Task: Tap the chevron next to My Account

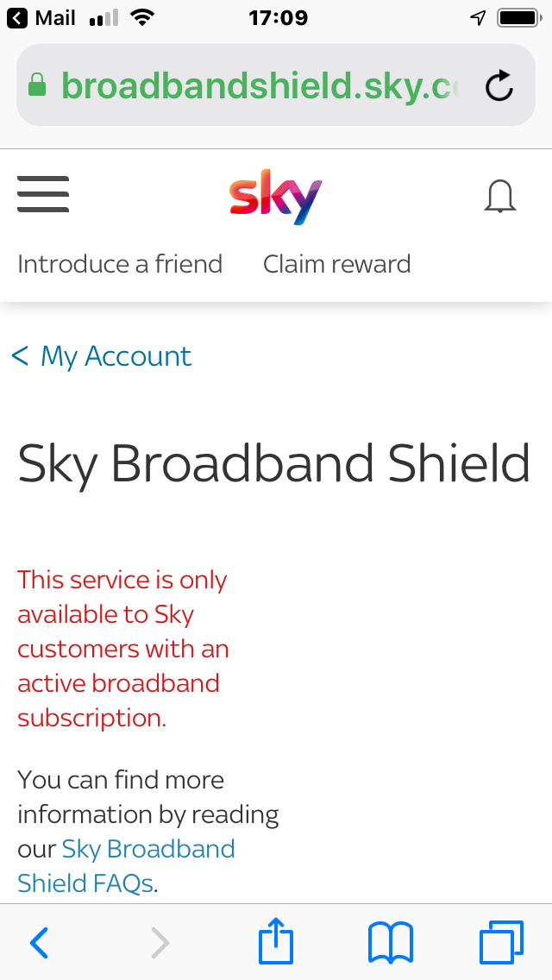Action: tap(21, 355)
